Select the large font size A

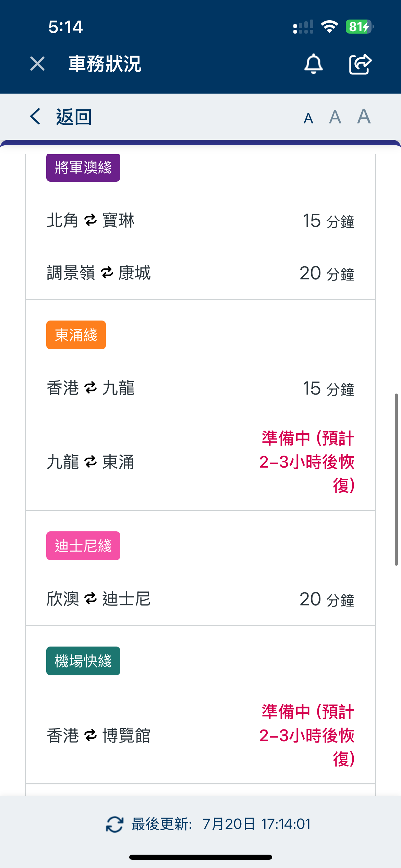pyautogui.click(x=364, y=117)
